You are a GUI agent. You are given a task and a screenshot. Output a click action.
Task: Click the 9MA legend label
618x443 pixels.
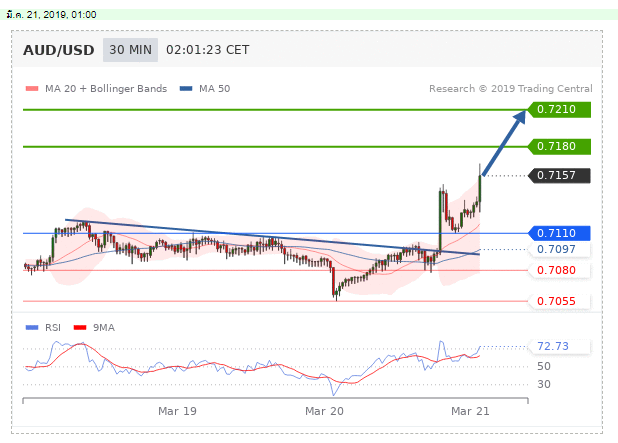tap(104, 328)
